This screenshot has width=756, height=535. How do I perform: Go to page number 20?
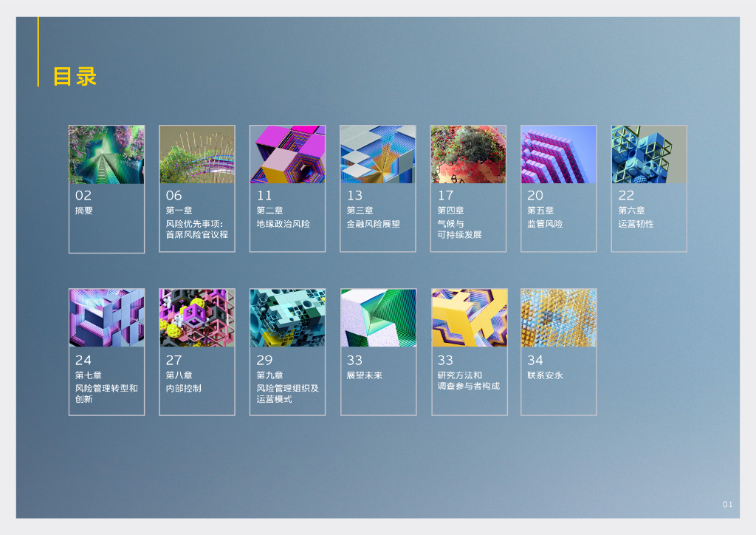[x=535, y=195]
